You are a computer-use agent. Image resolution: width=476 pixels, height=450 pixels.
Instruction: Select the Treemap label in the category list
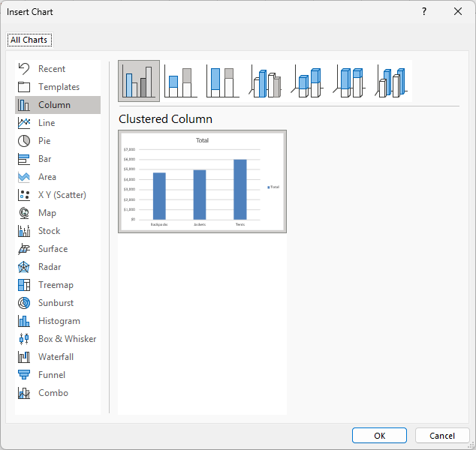(x=56, y=285)
